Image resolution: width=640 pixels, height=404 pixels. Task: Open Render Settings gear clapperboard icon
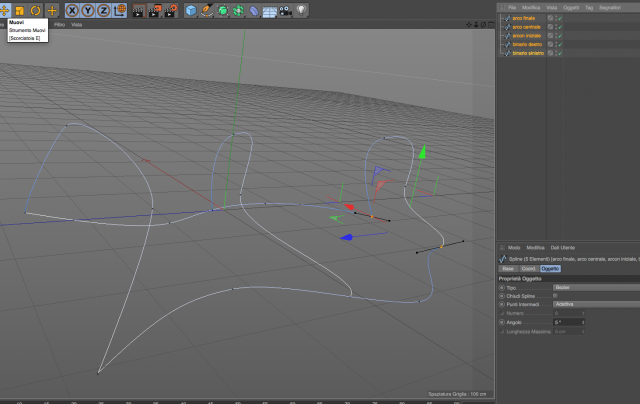pos(171,11)
